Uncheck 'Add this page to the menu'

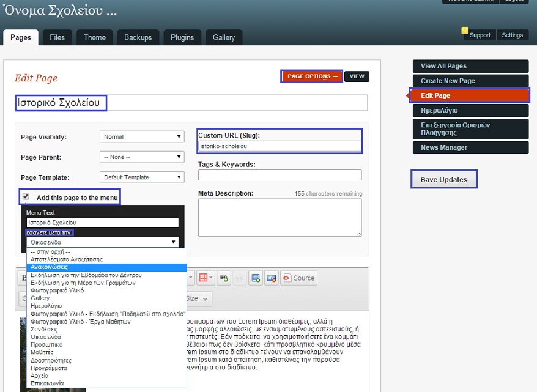point(26,197)
